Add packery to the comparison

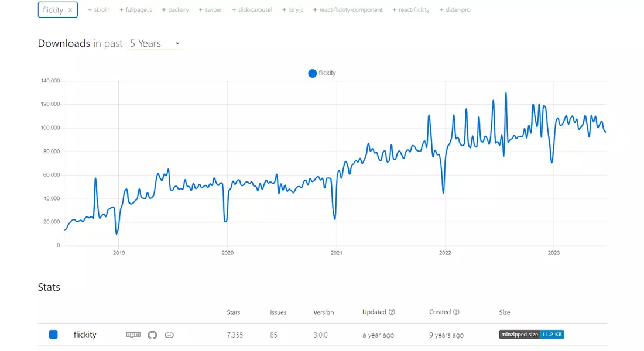pyautogui.click(x=176, y=10)
